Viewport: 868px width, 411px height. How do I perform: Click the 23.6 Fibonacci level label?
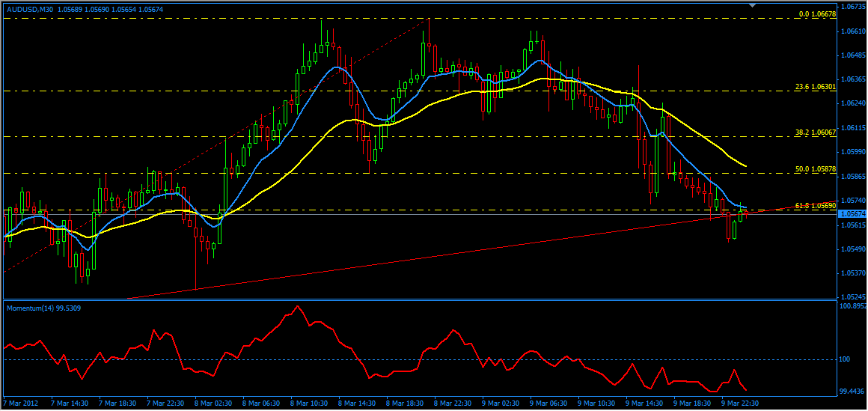[x=815, y=87]
